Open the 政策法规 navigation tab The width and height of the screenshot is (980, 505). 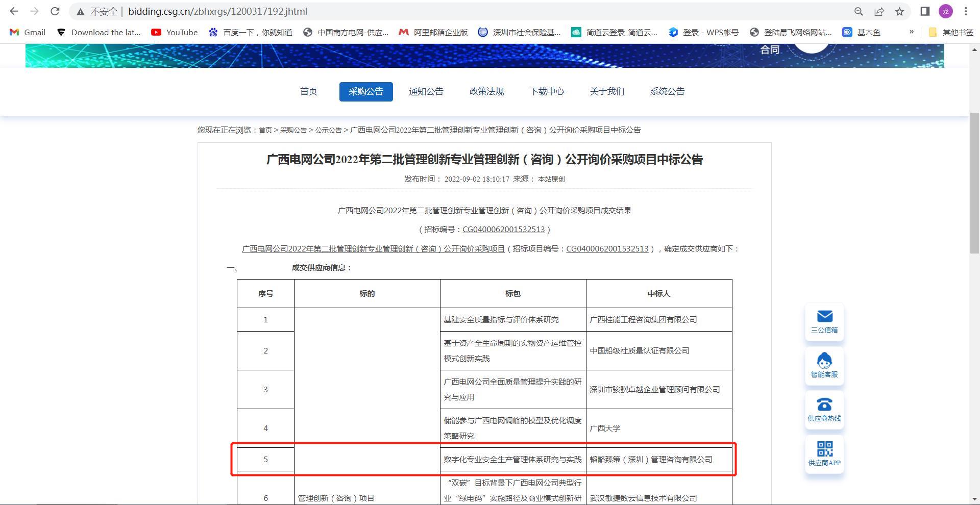pyautogui.click(x=486, y=91)
